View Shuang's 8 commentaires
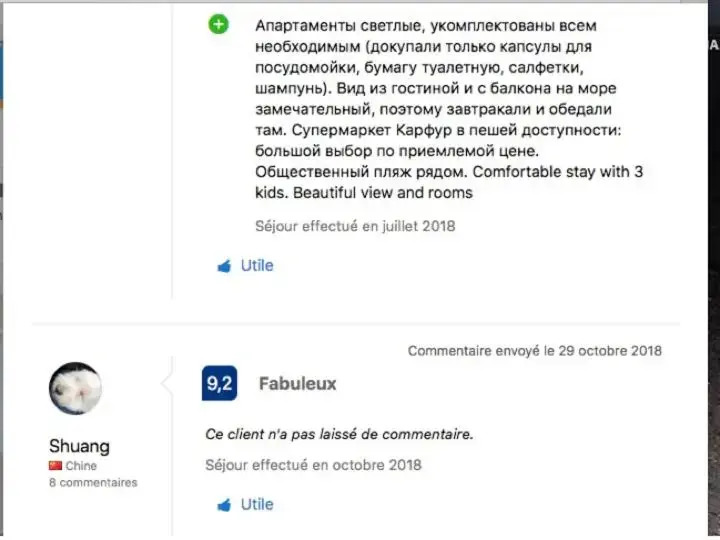 point(93,482)
